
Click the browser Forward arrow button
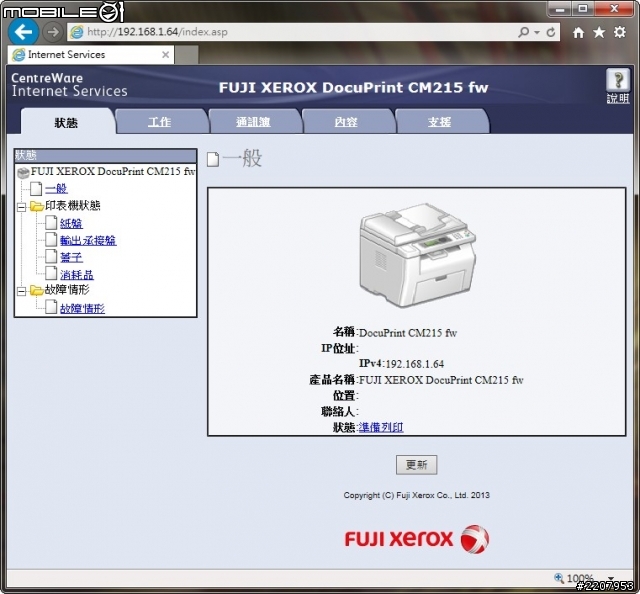point(53,31)
